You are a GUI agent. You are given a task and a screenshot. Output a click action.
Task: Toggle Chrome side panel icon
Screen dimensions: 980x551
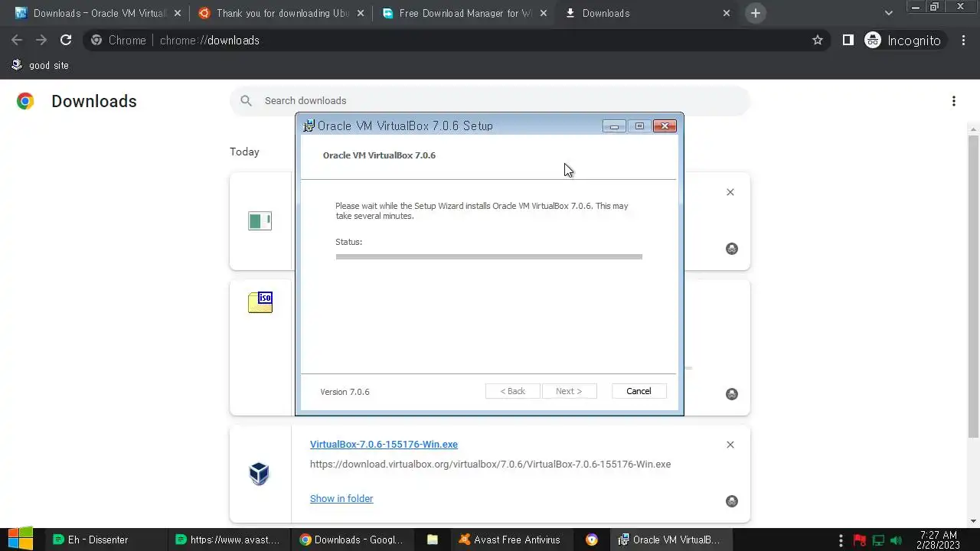point(848,41)
